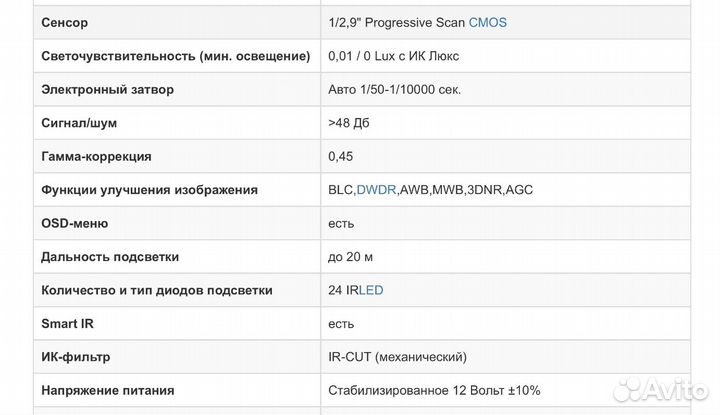Click the "до 20 м" value
Screen dimensions: 720x415
tap(350, 257)
